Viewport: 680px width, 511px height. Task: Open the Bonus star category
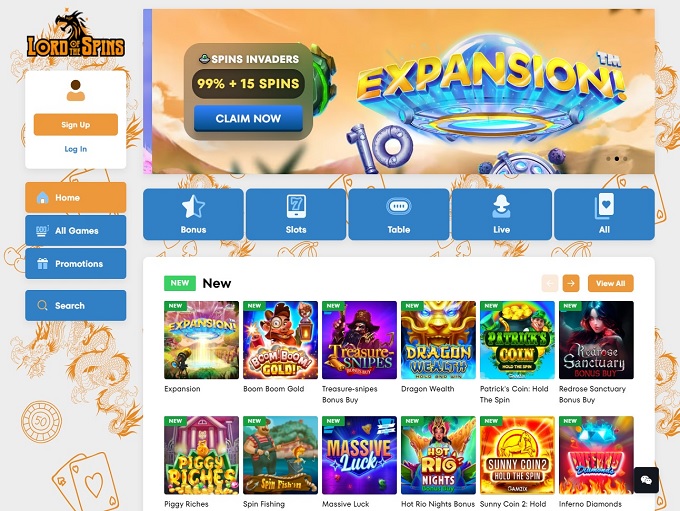(x=193, y=214)
